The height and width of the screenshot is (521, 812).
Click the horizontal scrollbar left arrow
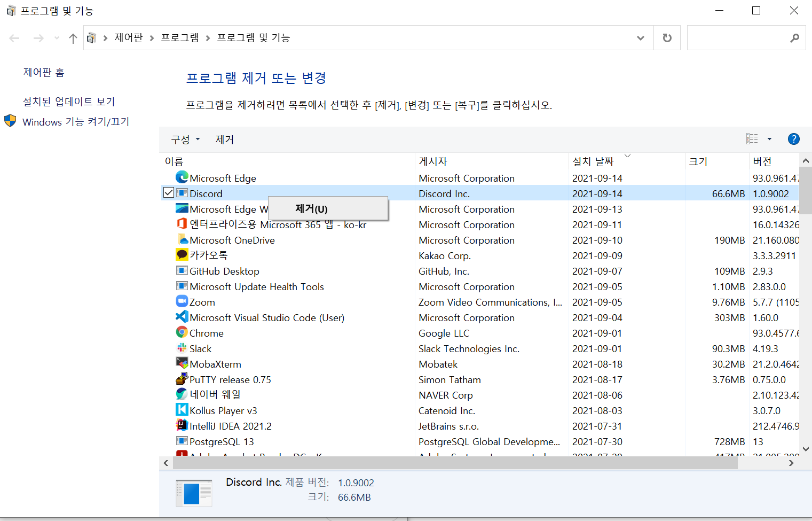[x=166, y=463]
